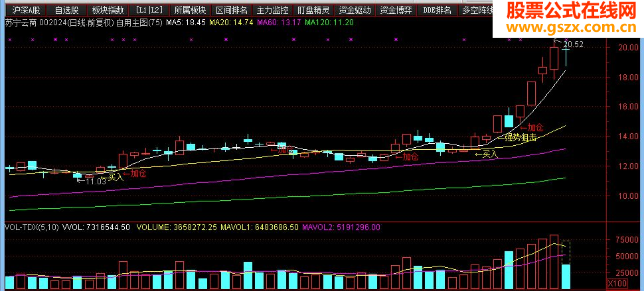Click the MA20: 14.74 indicator label
This screenshot has height=291, width=644.
(x=231, y=23)
